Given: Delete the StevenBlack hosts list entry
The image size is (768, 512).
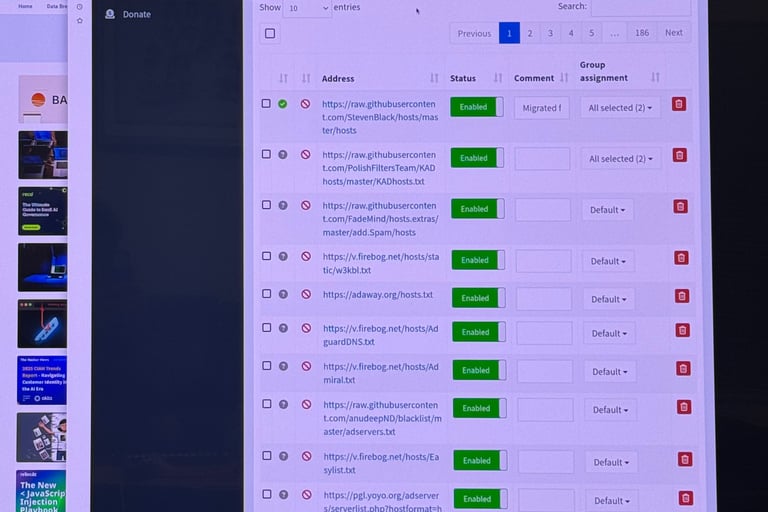Looking at the screenshot, I should (x=678, y=104).
